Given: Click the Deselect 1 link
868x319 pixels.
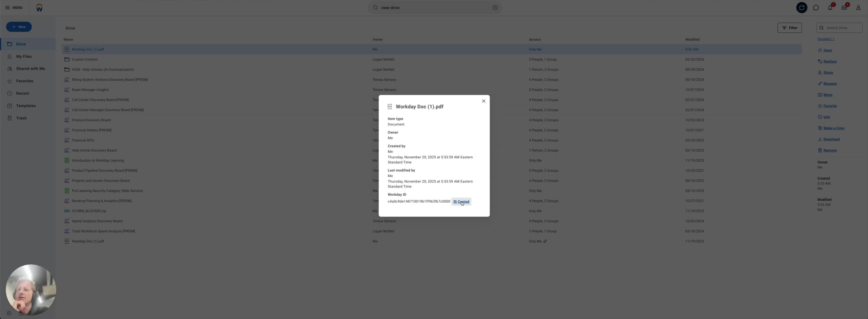Looking at the screenshot, I should click(x=825, y=39).
